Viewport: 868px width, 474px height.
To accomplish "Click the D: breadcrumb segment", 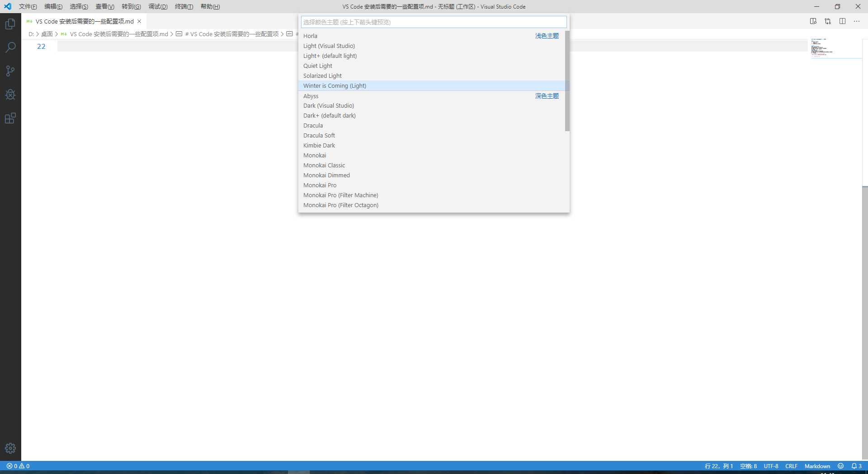I will [31, 34].
